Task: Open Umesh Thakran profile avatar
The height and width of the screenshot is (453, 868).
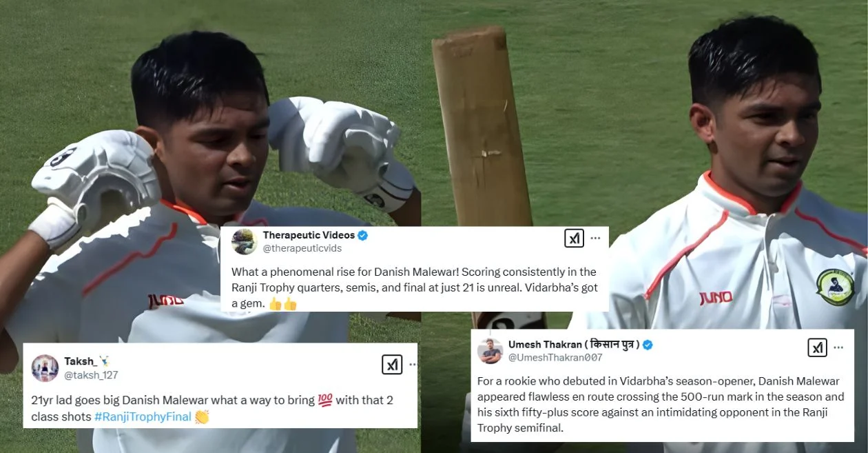Action: (x=490, y=350)
